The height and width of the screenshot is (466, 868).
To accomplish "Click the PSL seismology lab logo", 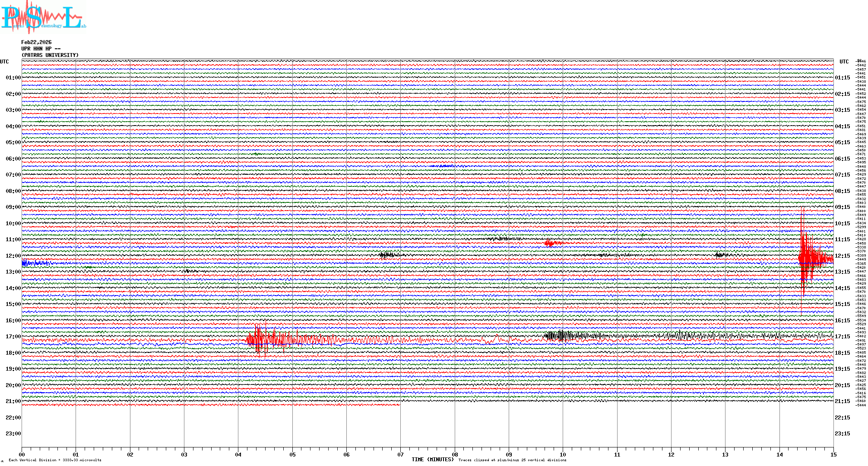I will point(43,17).
